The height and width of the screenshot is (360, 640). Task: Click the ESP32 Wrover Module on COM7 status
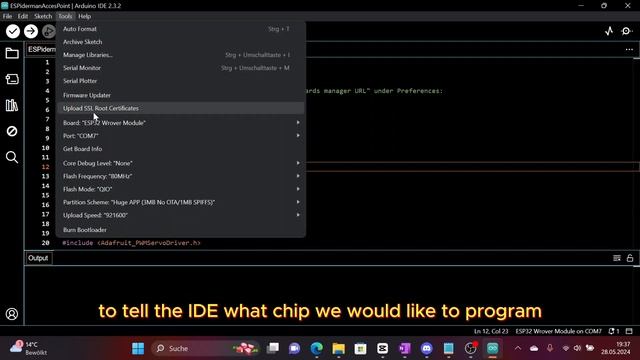pyautogui.click(x=558, y=331)
